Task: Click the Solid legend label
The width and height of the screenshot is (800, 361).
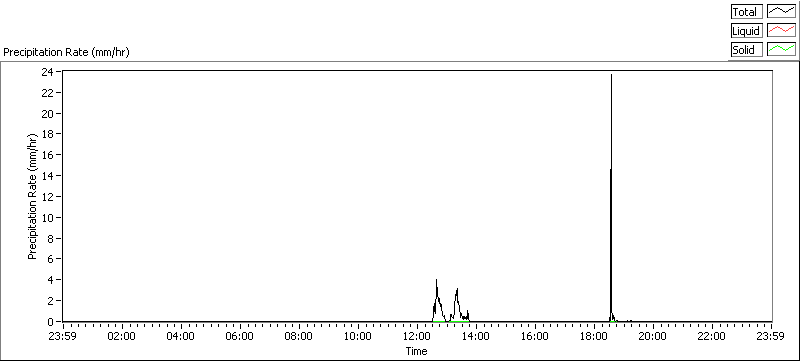Action: (746, 50)
